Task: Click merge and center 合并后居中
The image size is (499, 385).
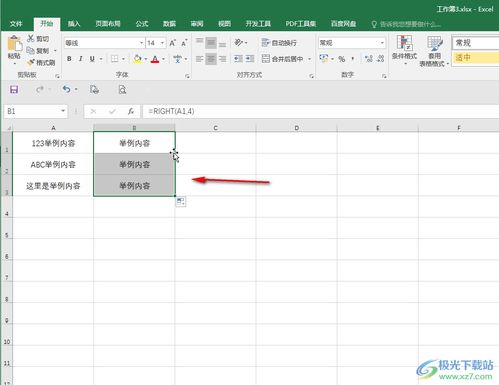Action: coord(283,59)
